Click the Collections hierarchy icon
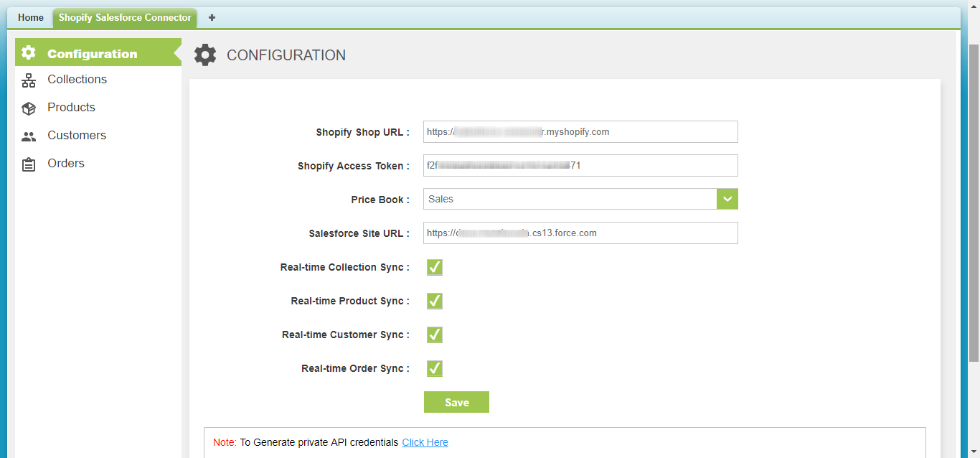 pyautogui.click(x=29, y=80)
